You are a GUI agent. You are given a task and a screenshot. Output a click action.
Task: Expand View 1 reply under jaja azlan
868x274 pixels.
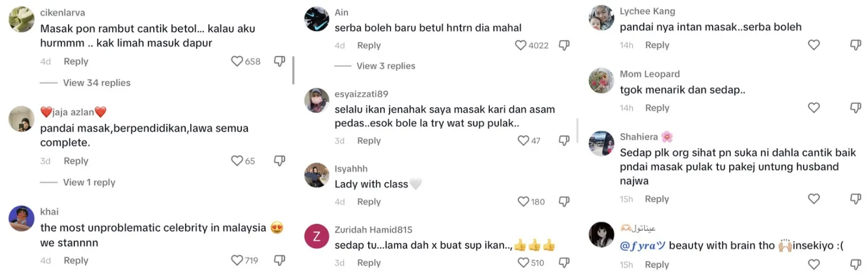coord(89,182)
